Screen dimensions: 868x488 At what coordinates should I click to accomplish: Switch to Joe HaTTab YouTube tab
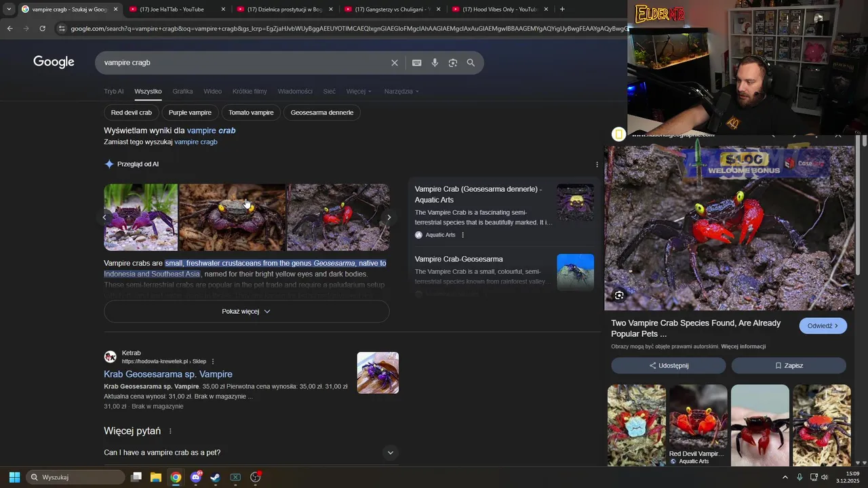pos(178,9)
